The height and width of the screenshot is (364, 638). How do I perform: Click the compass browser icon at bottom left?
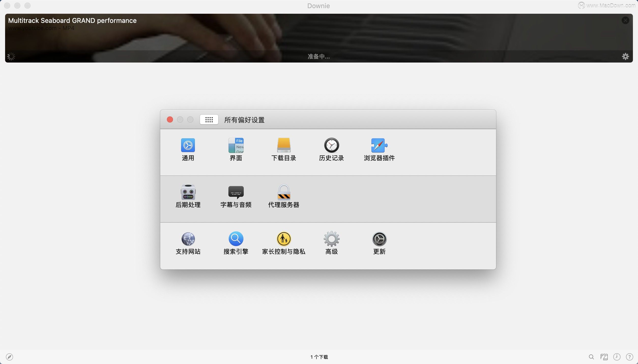(x=9, y=357)
